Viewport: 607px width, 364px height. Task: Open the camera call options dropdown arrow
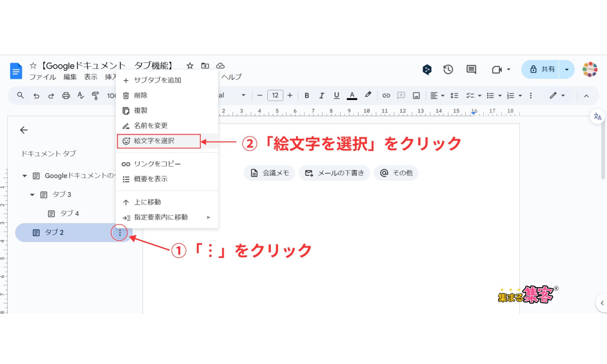[509, 70]
